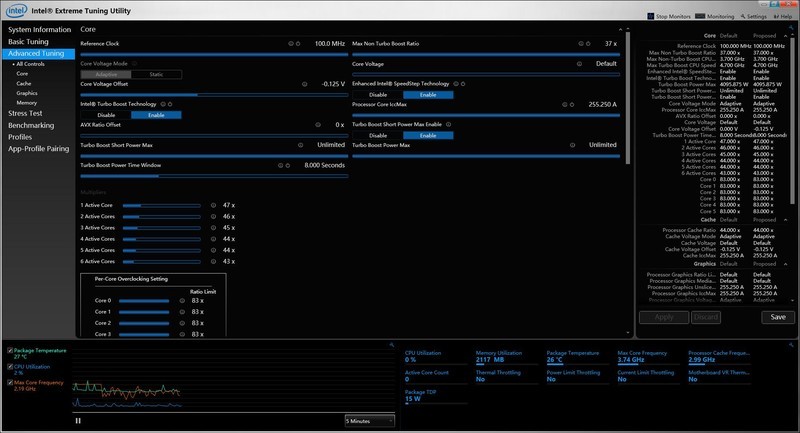Click the info icon for 5 Active Cores
The image size is (800, 433).
point(213,250)
